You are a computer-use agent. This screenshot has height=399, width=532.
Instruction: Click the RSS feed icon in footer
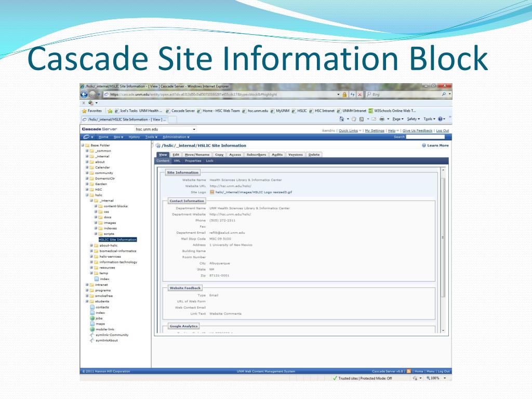(x=408, y=371)
